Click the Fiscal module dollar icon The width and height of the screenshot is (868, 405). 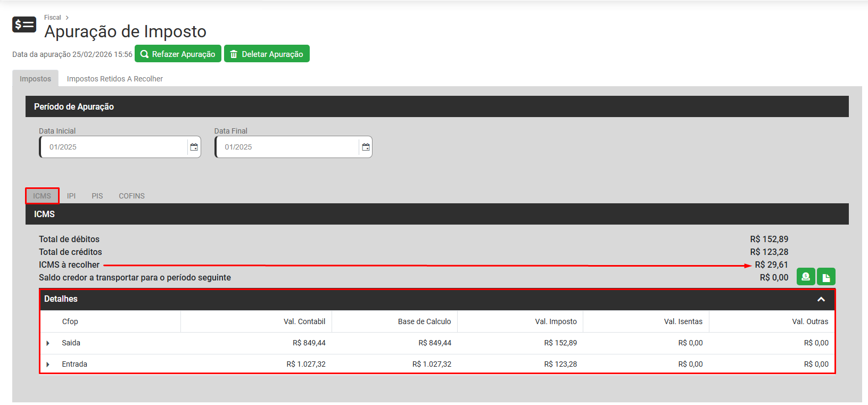pyautogui.click(x=24, y=24)
